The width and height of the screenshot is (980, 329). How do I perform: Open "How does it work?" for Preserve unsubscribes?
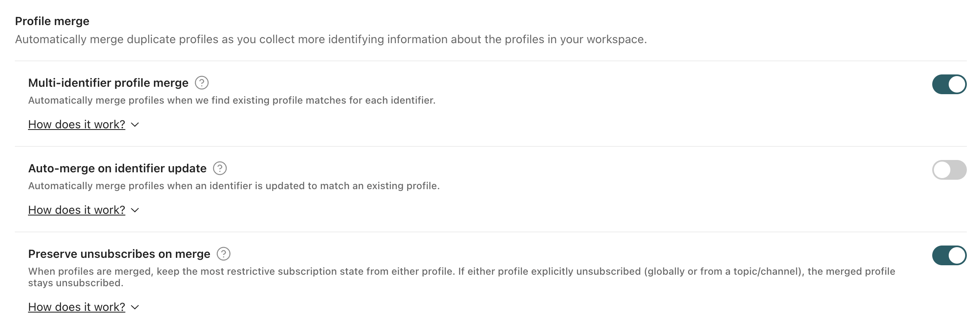[x=77, y=307]
